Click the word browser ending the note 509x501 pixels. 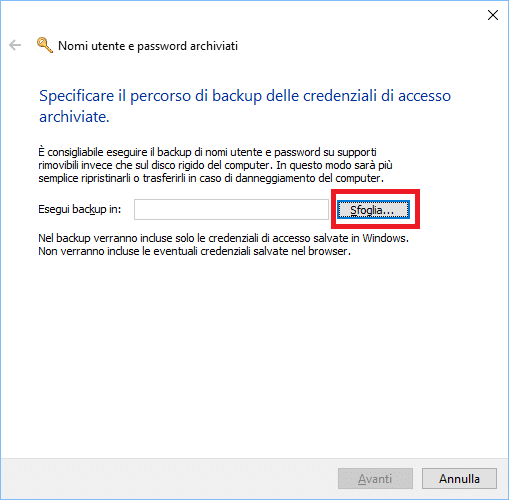(x=328, y=251)
